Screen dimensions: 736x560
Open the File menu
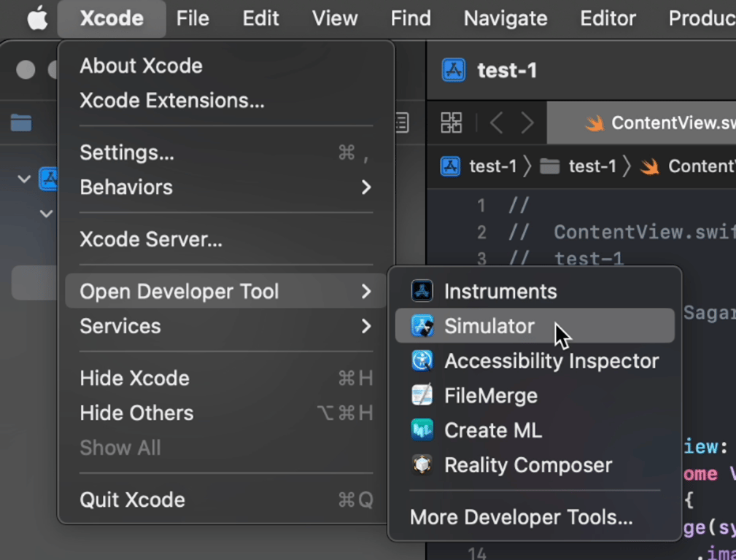pyautogui.click(x=192, y=18)
